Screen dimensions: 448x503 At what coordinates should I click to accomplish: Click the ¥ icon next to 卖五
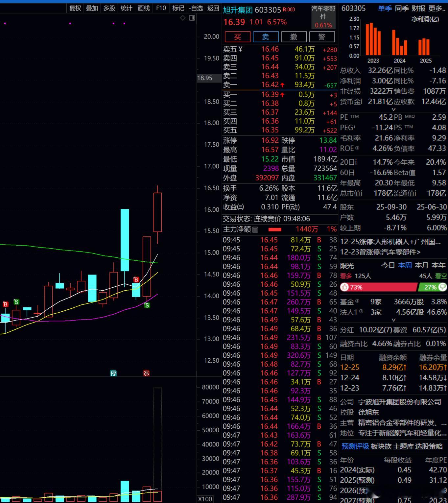(240, 49)
